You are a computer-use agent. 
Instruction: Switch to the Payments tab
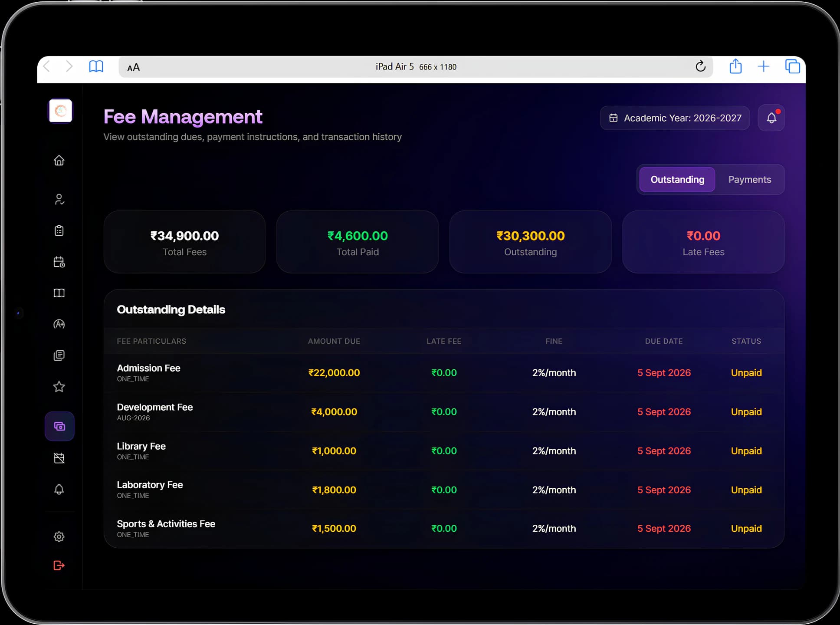(749, 179)
